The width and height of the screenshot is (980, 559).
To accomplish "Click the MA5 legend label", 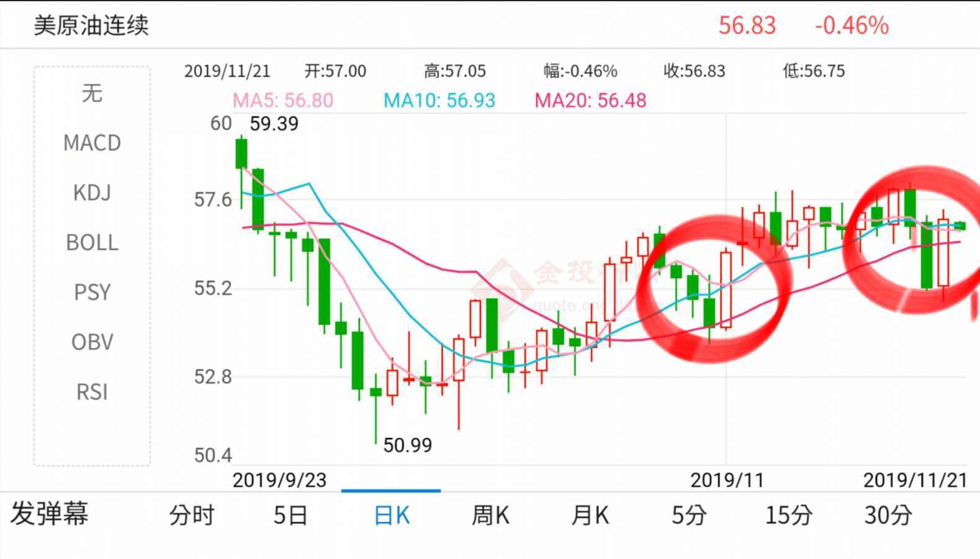I will click(283, 100).
